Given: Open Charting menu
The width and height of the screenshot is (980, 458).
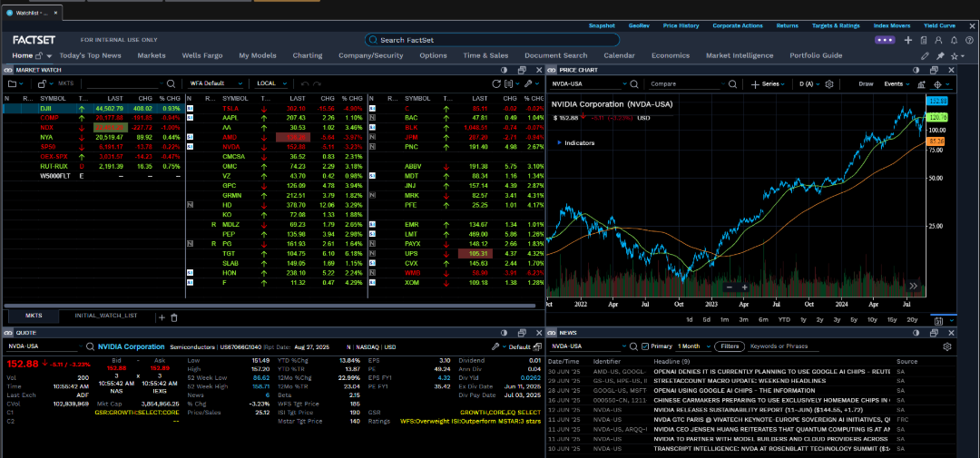Looking at the screenshot, I should (308, 55).
